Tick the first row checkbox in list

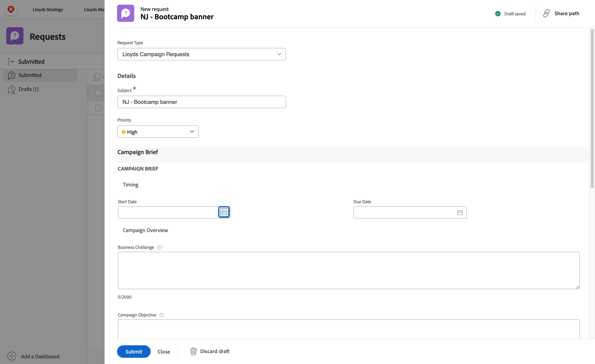tap(99, 93)
